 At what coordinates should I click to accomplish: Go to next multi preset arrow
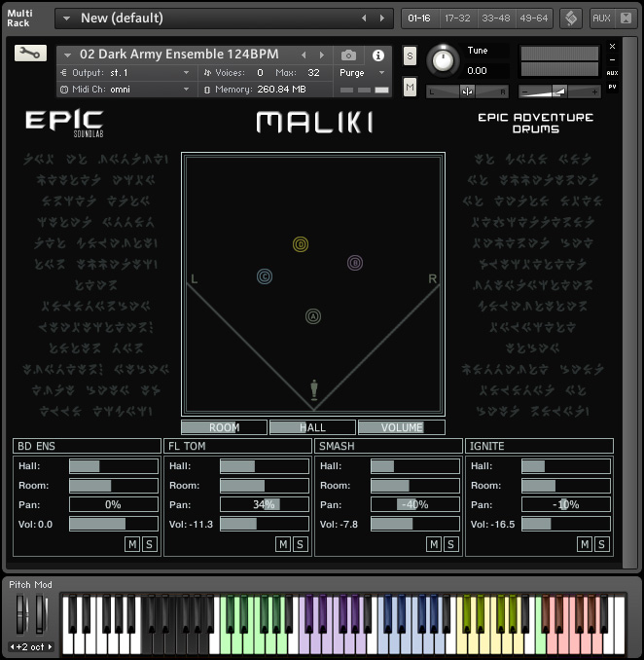pyautogui.click(x=382, y=18)
